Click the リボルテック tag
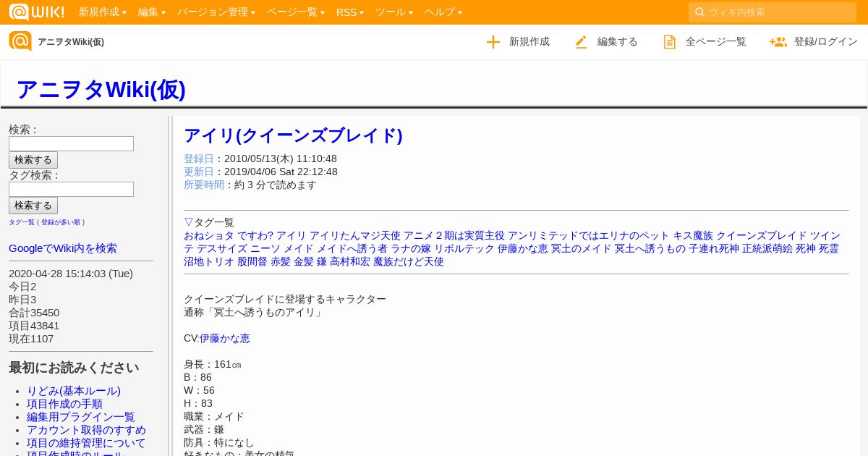The image size is (868, 456). click(x=464, y=248)
